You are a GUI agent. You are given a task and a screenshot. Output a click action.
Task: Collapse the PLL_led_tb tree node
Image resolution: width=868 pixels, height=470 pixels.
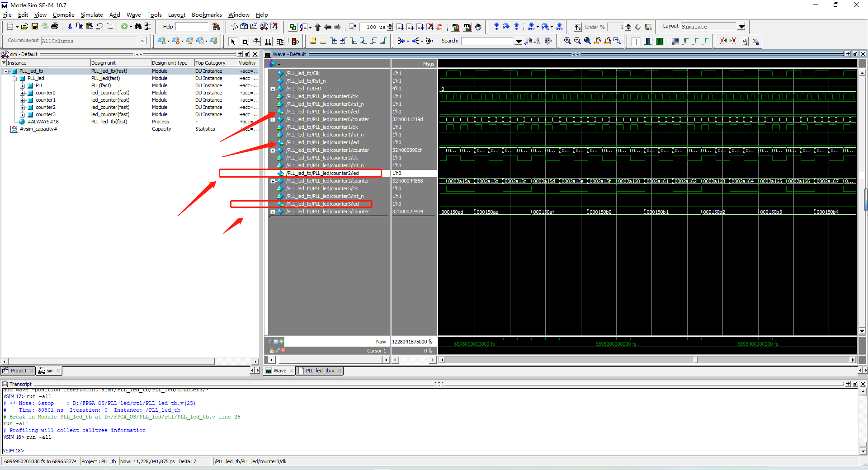(x=6, y=71)
